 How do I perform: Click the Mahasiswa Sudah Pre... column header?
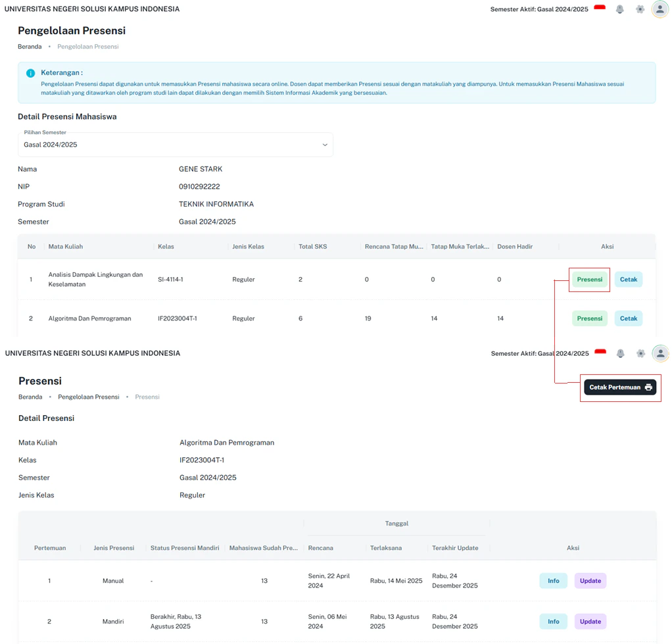pyautogui.click(x=263, y=548)
